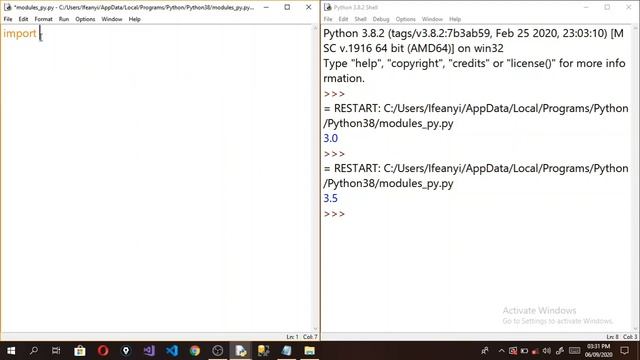Screen dimensions: 640x360
Task: Minimize the Python Shell window
Action: (586, 7)
